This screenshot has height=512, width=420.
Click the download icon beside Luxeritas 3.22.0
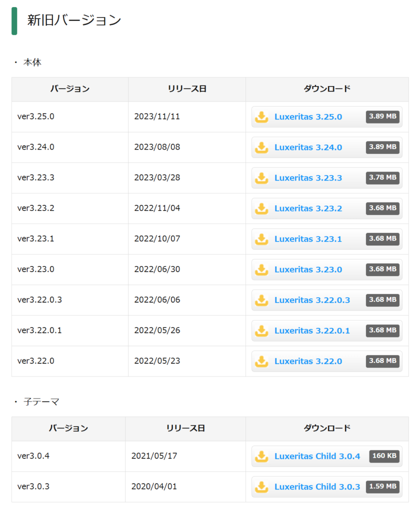tap(261, 361)
